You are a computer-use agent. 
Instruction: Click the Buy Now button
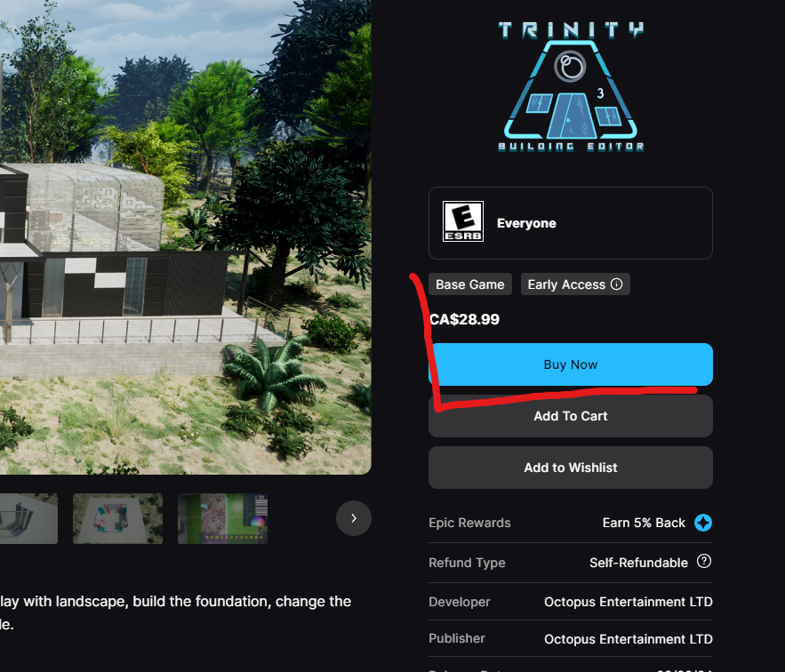tap(571, 364)
